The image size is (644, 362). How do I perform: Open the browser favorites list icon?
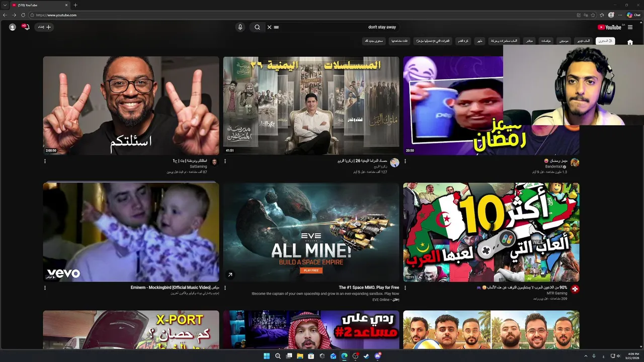(602, 15)
